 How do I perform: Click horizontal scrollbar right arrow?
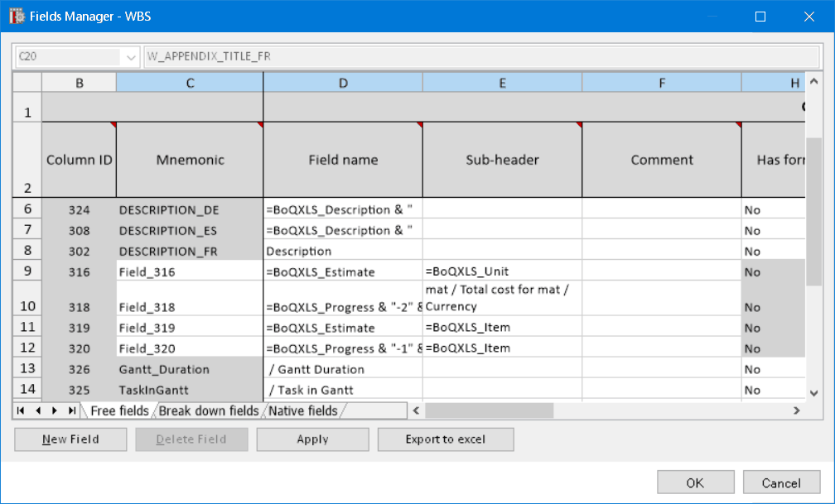796,410
